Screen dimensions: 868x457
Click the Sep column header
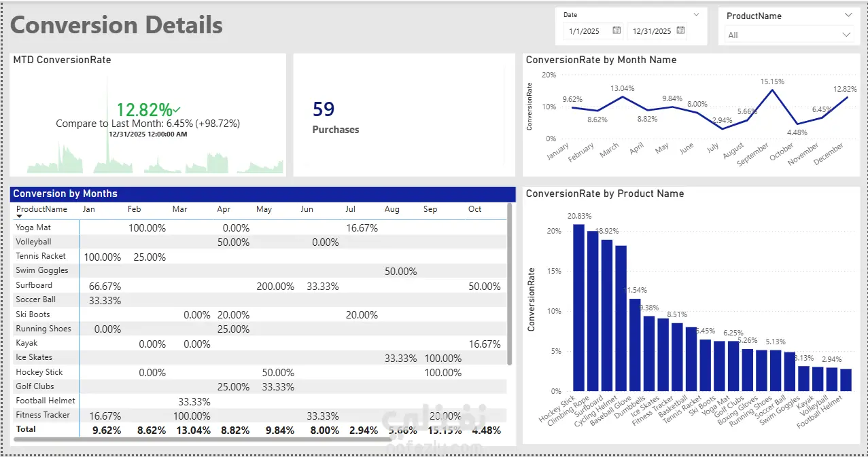coord(430,209)
